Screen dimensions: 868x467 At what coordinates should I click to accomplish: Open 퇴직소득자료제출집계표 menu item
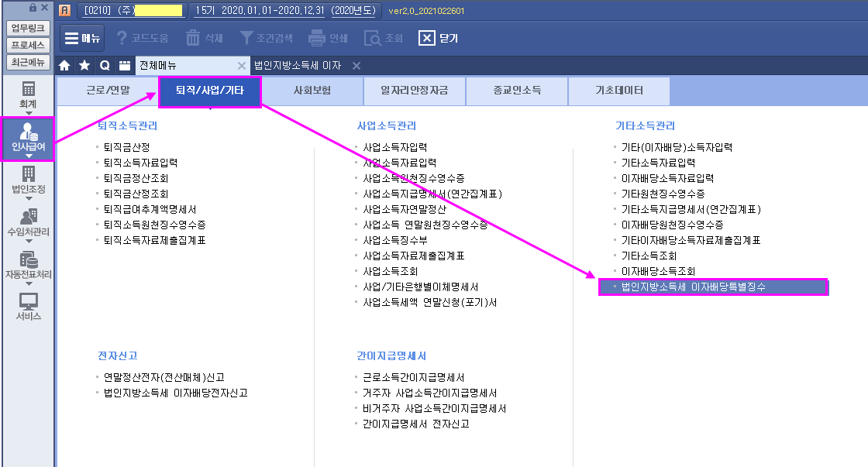point(154,241)
